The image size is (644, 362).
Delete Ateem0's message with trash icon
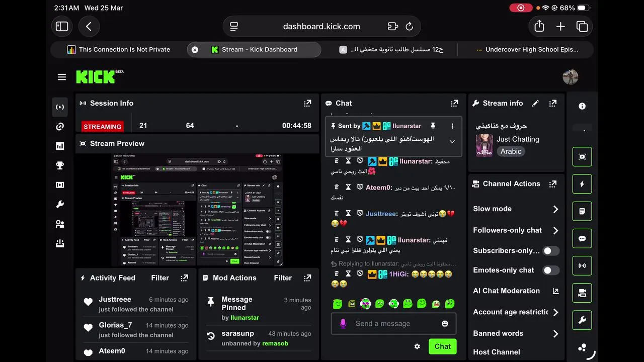[x=337, y=188]
